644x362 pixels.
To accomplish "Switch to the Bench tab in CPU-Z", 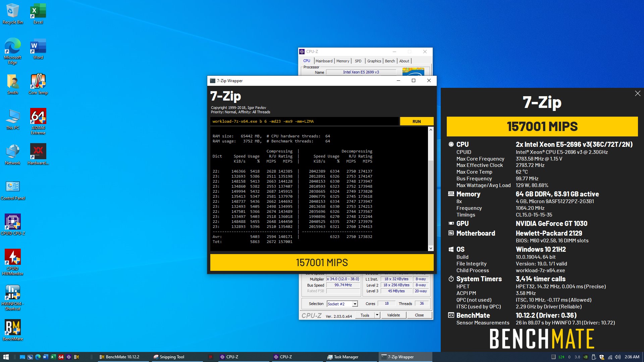I will pos(390,61).
